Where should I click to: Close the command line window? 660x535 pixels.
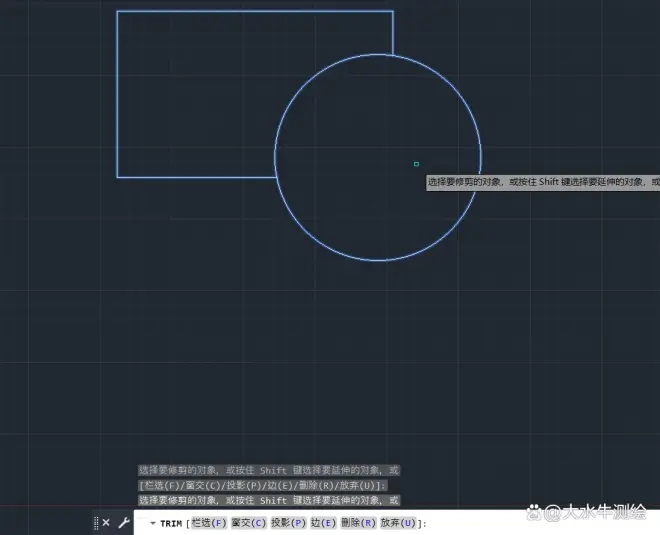(x=106, y=522)
